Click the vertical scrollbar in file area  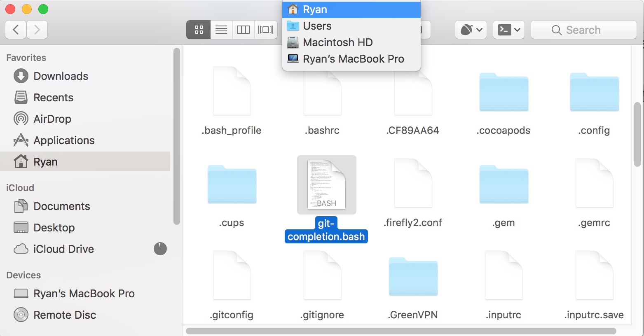tap(637, 134)
